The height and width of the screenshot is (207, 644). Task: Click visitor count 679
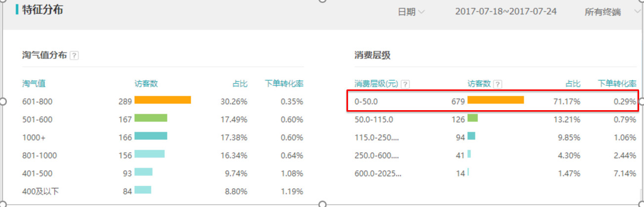(x=458, y=102)
